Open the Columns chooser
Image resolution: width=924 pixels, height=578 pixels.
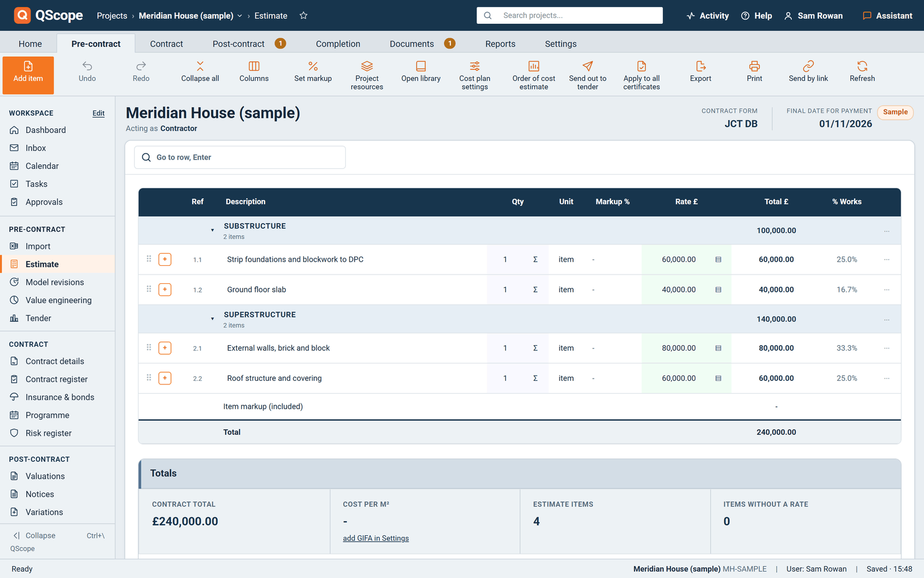pyautogui.click(x=254, y=72)
